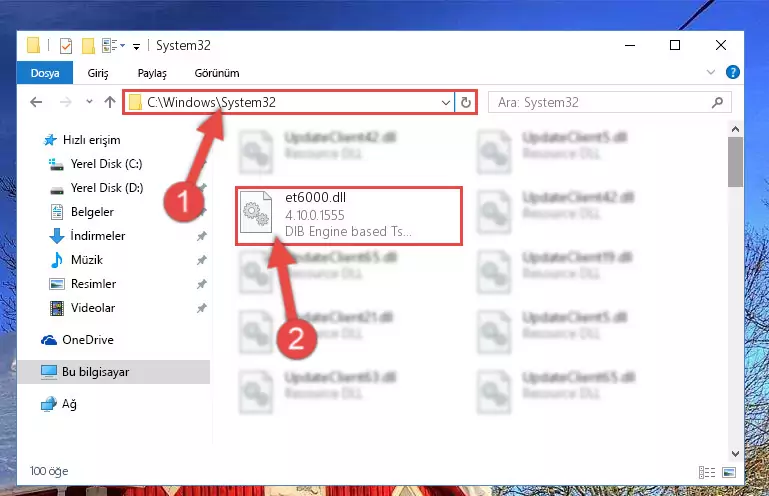Select the et6000.dll file
The image size is (769, 496).
(x=349, y=215)
